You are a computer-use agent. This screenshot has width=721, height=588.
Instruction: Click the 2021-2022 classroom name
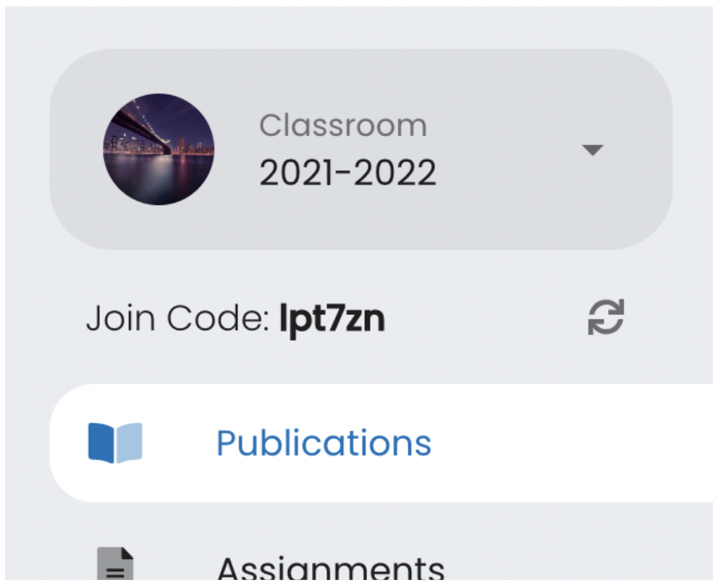(x=347, y=173)
